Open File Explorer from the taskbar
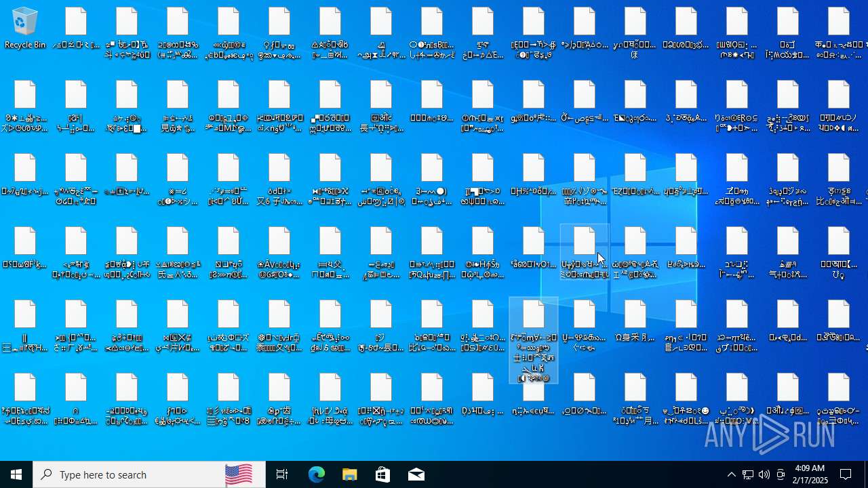This screenshot has height=488, width=868. tap(349, 474)
